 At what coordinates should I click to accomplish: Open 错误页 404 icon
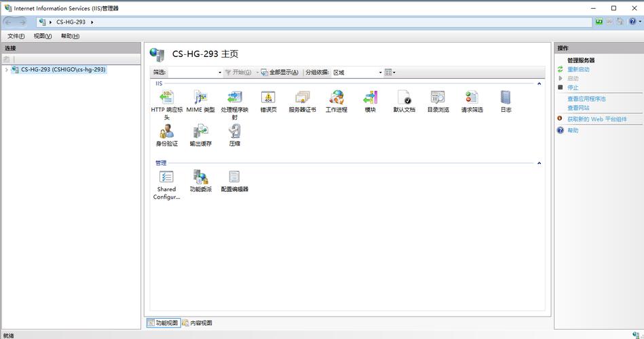point(268,97)
